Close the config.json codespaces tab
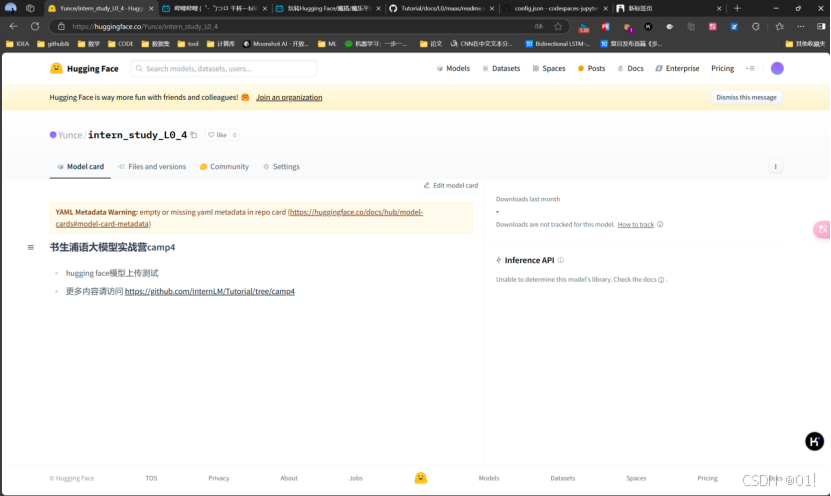Screen dimensions: 831x496 coord(606,8)
